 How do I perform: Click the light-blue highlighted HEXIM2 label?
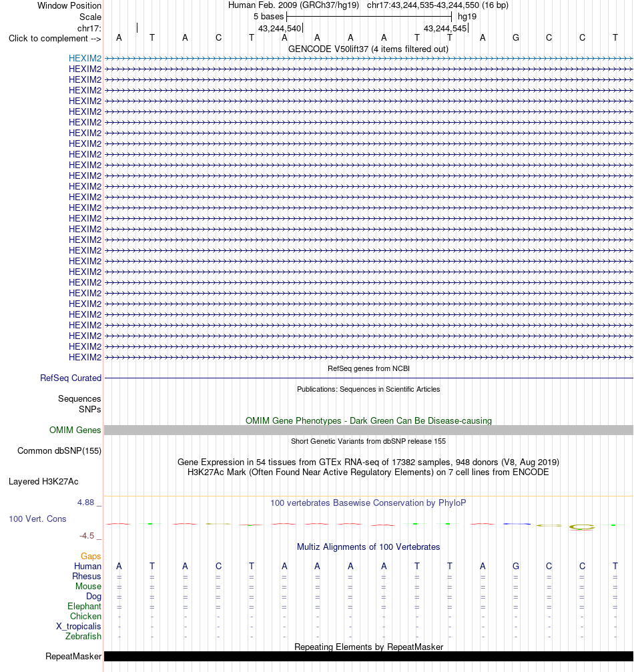coord(85,58)
